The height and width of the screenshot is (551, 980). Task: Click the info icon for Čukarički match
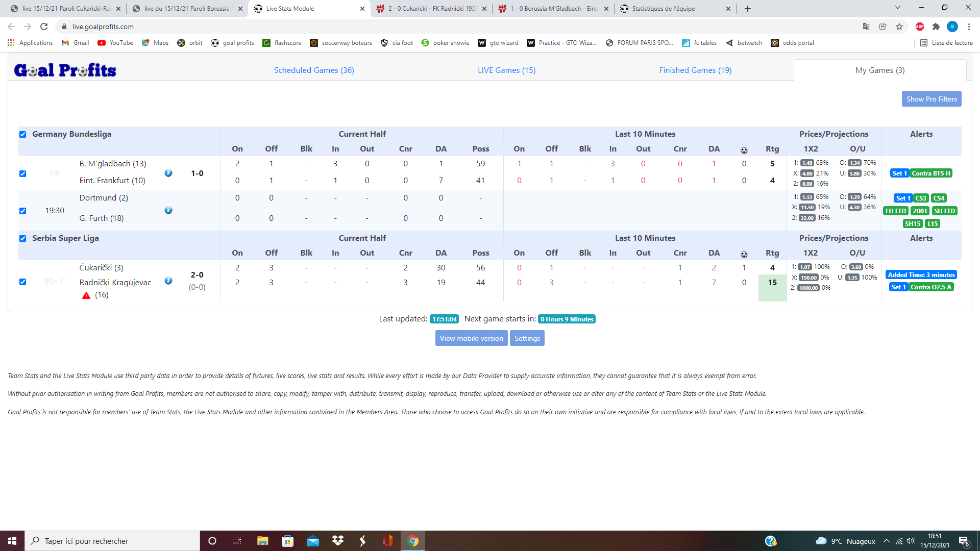point(168,281)
